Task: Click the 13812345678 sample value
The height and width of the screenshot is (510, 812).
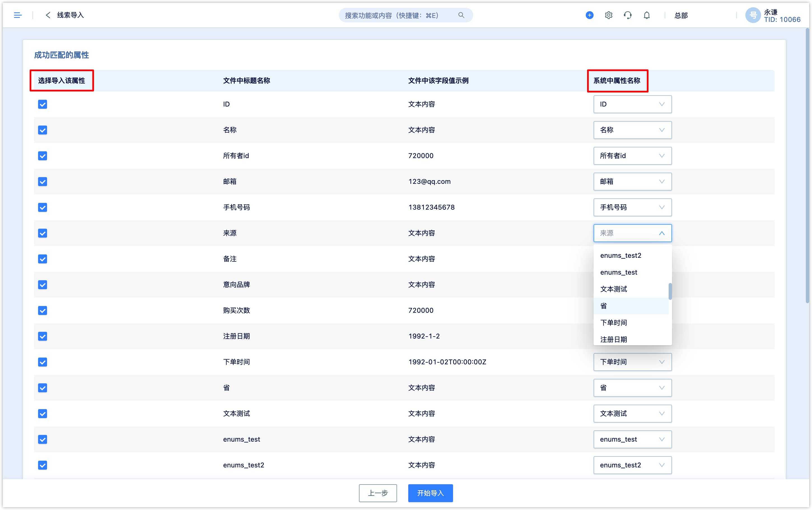Action: (431, 207)
